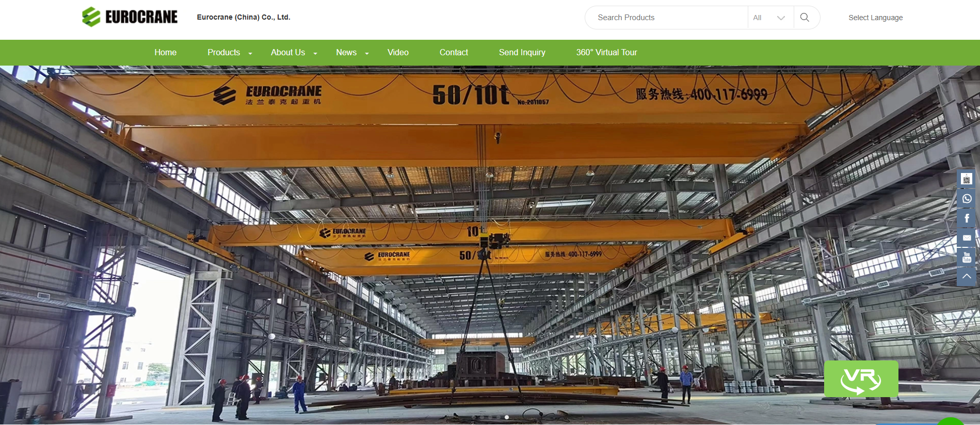Click the back-to-top arrow icon
Image resolution: width=980 pixels, height=425 pixels.
tap(967, 277)
